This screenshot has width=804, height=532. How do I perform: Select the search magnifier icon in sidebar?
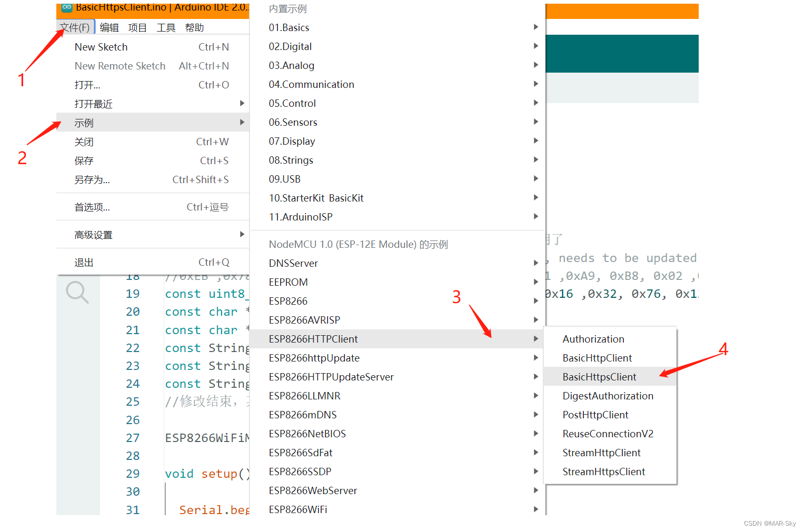[x=78, y=293]
